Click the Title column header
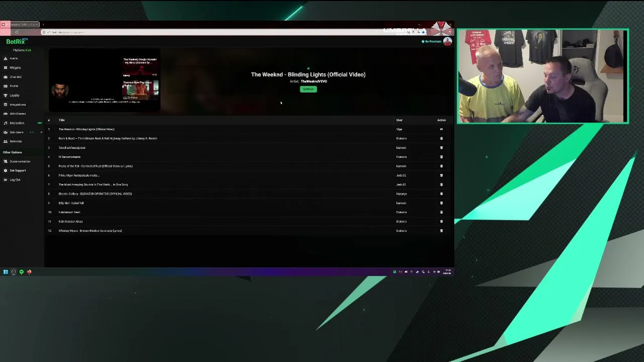The height and width of the screenshot is (362, 644). pos(61,120)
